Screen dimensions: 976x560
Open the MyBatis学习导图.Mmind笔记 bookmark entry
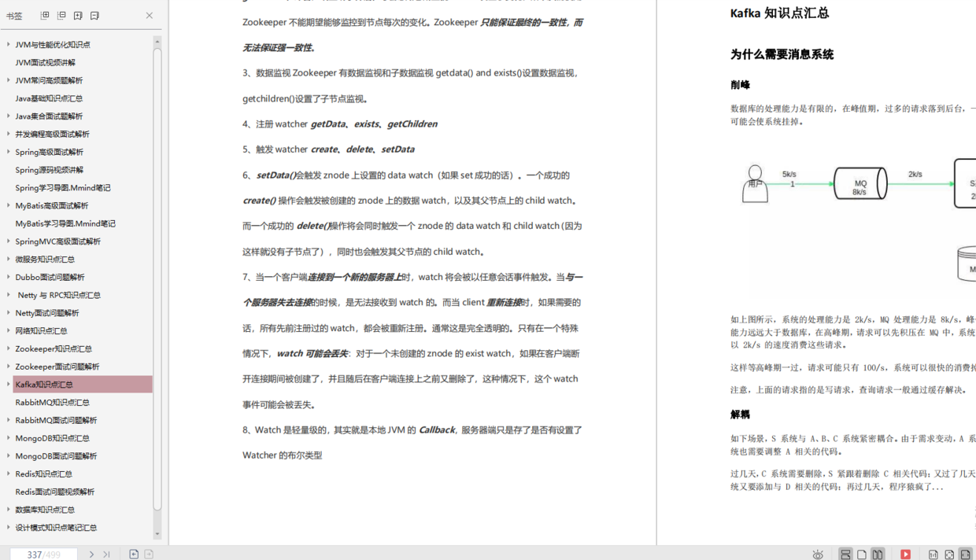click(65, 223)
